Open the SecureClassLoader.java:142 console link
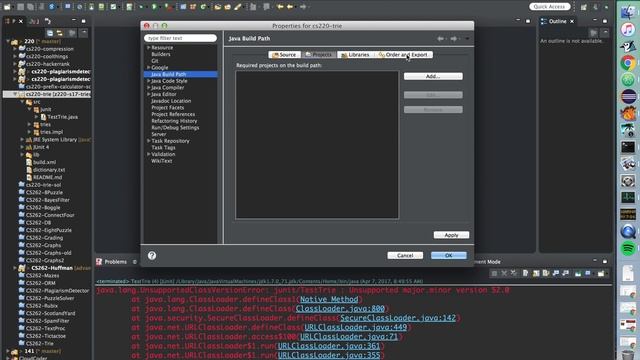This screenshot has height=360, width=640. pyautogui.click(x=398, y=318)
